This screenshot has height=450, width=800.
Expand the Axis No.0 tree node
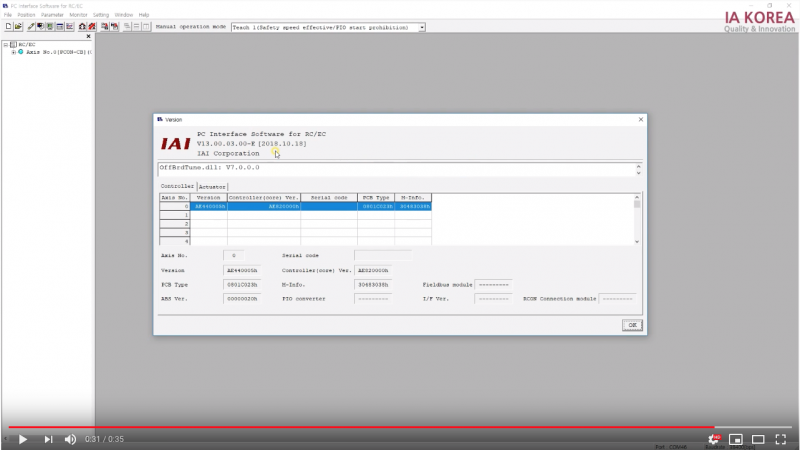pos(14,52)
